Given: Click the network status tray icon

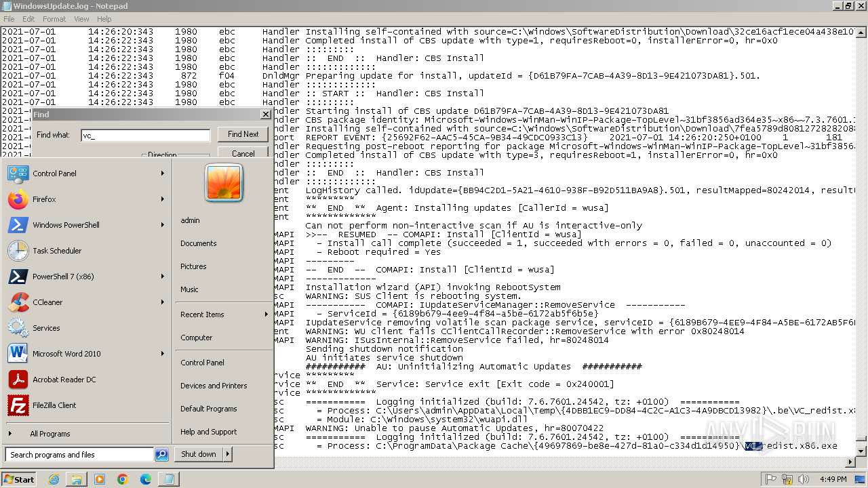Looking at the screenshot, I should point(786,479).
